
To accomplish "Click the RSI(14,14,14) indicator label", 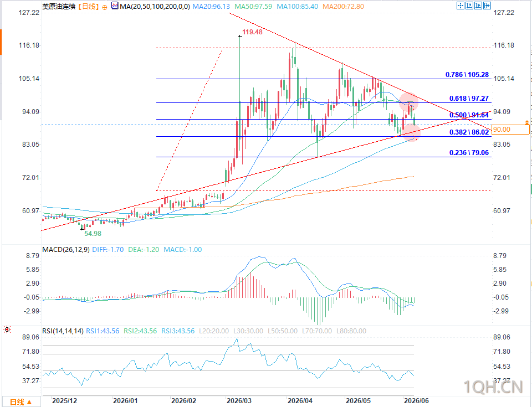I will pos(63,331).
